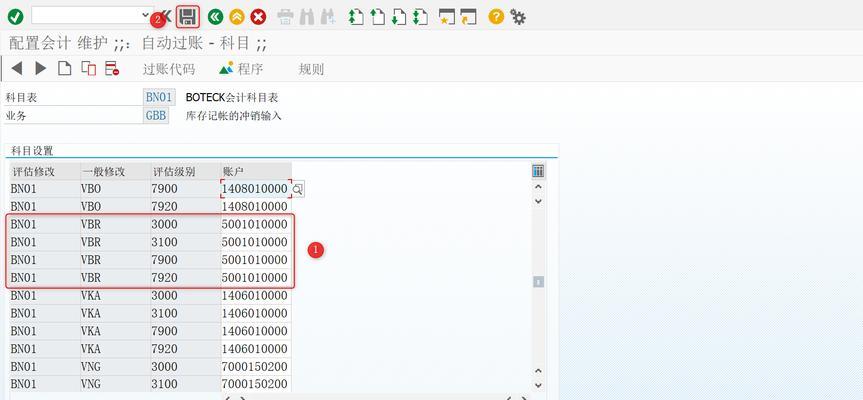The image size is (863, 400).
Task: Click the BN01 cell in the VNG 3000 row
Action: pos(45,366)
